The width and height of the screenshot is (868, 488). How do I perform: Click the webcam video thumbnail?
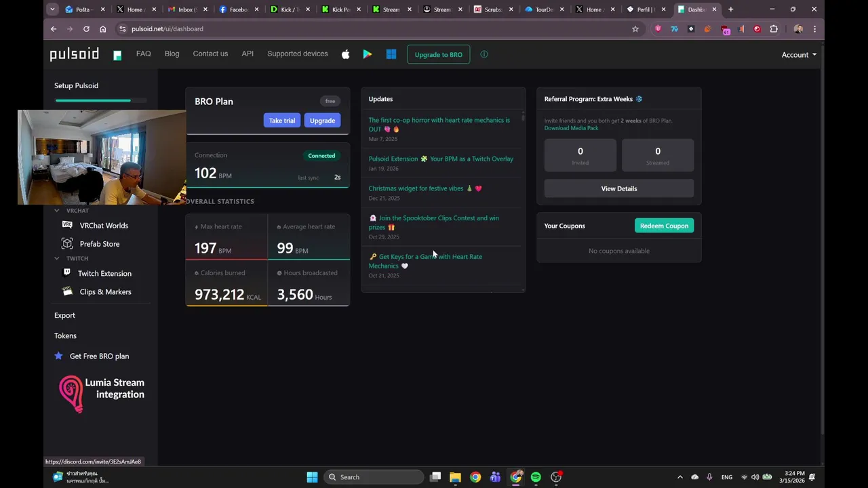tap(102, 157)
